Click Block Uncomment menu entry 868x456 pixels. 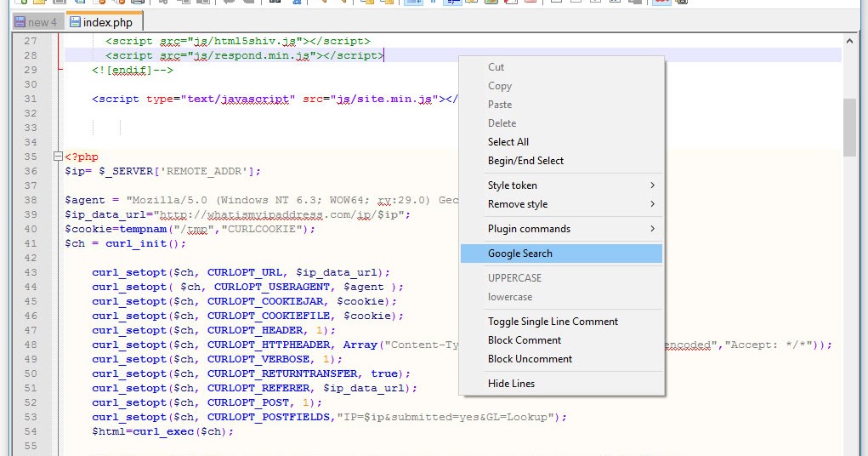point(561,359)
